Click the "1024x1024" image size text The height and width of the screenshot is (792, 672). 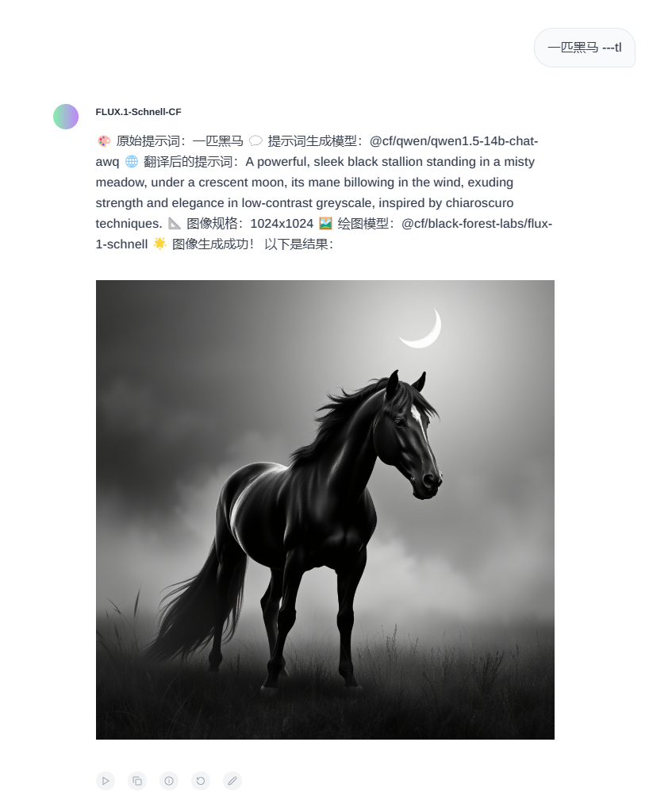coord(282,223)
